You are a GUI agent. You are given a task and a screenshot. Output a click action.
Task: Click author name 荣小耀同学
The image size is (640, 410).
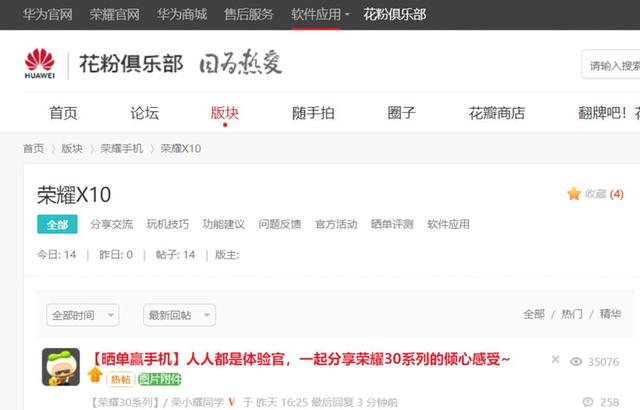[x=197, y=403]
